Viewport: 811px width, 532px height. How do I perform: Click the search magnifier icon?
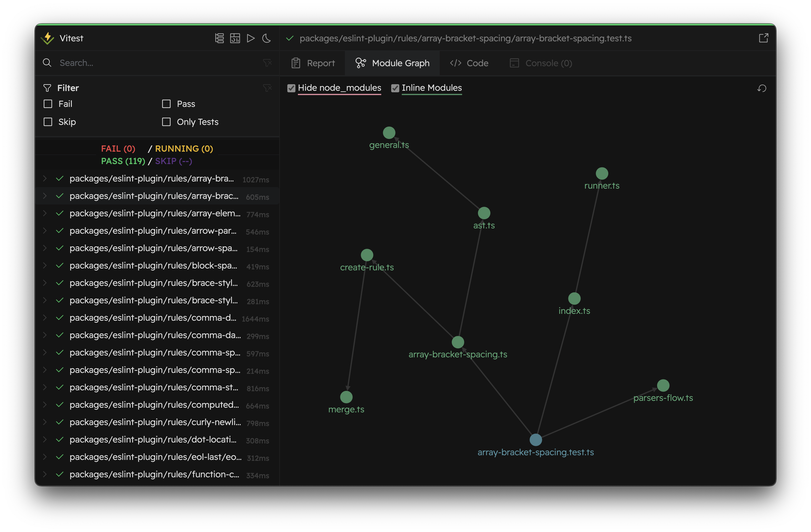(47, 63)
